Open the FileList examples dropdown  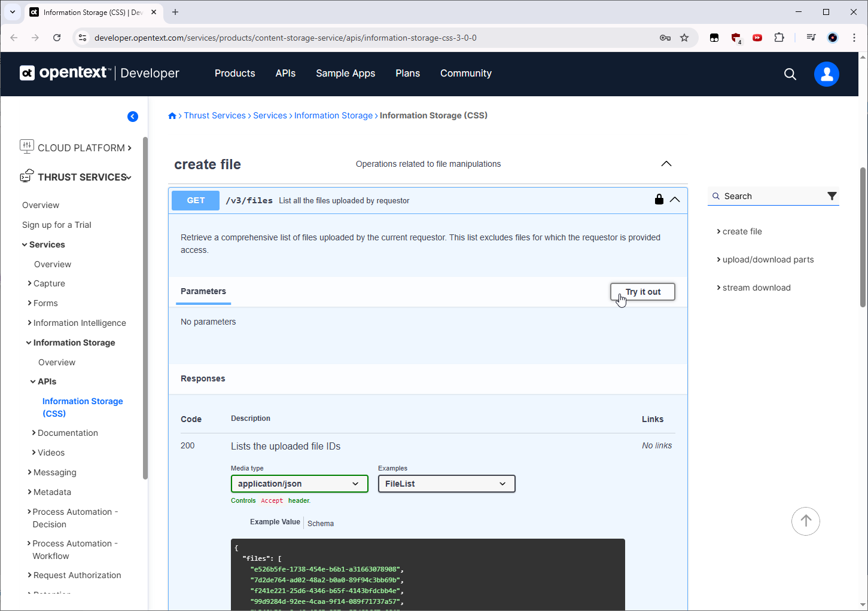(447, 484)
